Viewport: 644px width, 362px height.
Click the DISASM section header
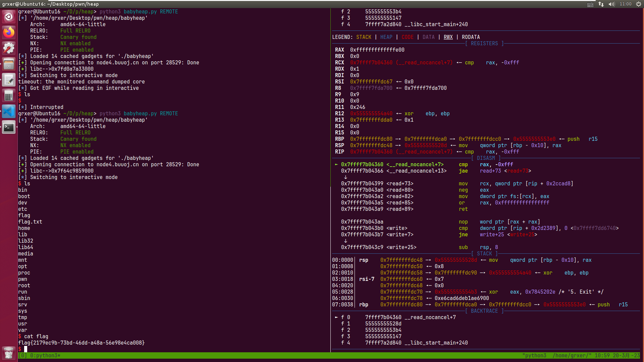coord(486,158)
